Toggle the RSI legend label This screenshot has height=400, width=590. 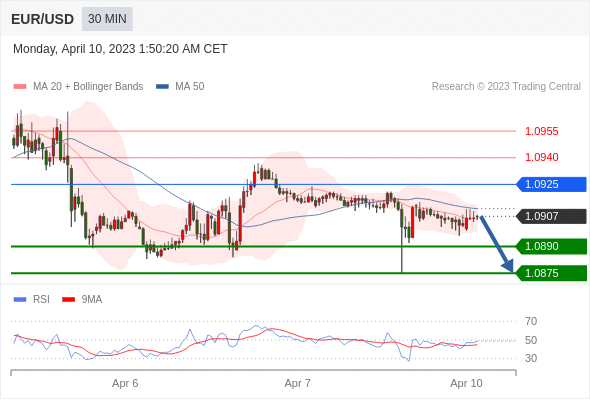pyautogui.click(x=41, y=300)
